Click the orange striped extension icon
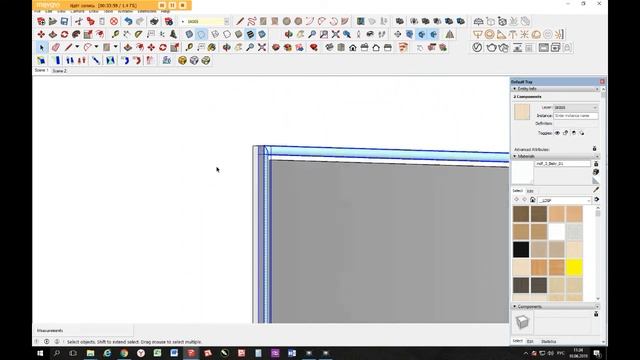The height and width of the screenshot is (360, 640). click(403, 48)
